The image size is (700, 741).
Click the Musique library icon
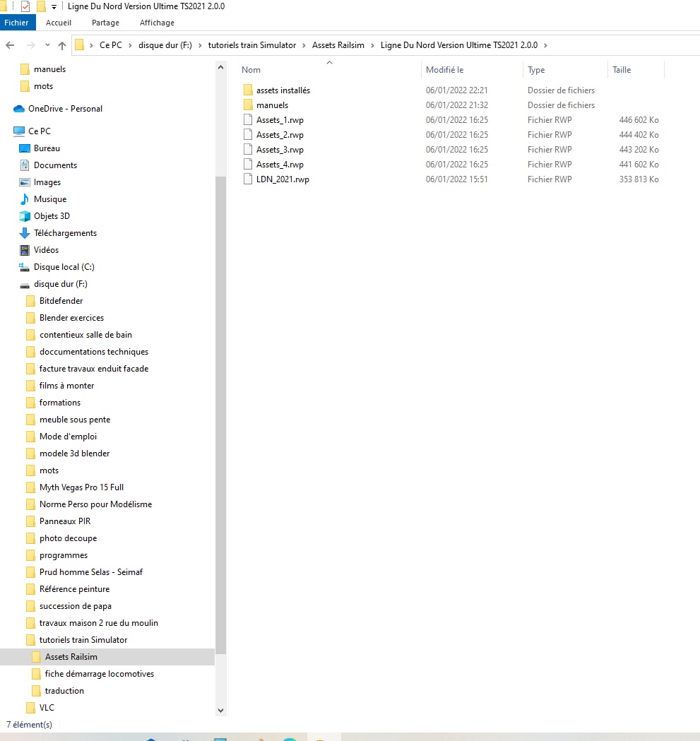25,199
